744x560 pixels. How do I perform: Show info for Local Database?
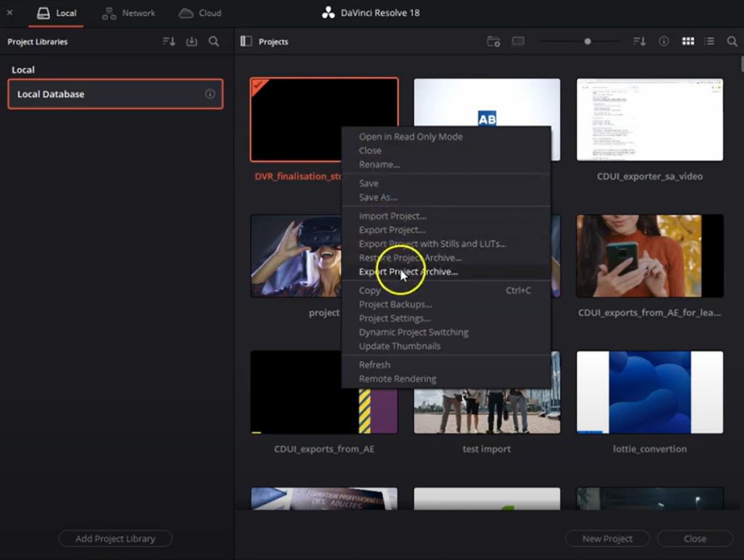(210, 94)
